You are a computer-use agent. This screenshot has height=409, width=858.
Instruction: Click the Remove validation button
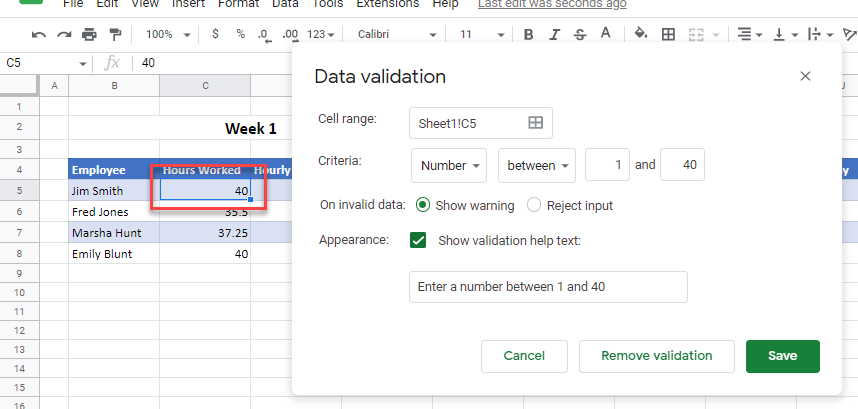(x=657, y=355)
